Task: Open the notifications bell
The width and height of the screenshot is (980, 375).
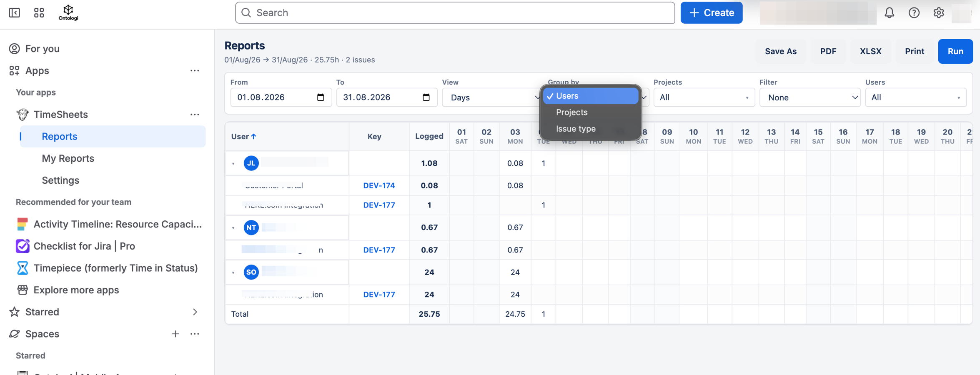Action: coord(889,12)
